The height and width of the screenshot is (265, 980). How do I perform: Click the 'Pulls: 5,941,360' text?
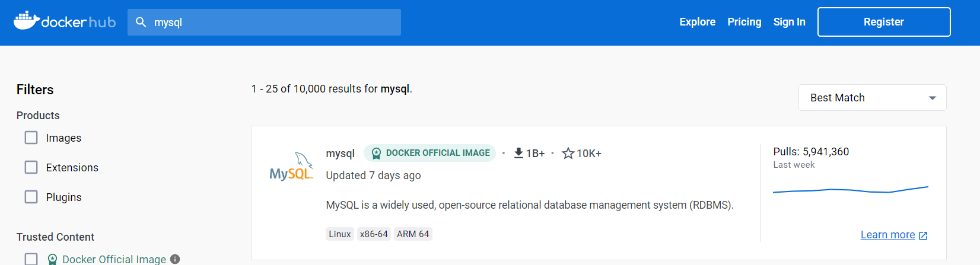pyautogui.click(x=811, y=152)
